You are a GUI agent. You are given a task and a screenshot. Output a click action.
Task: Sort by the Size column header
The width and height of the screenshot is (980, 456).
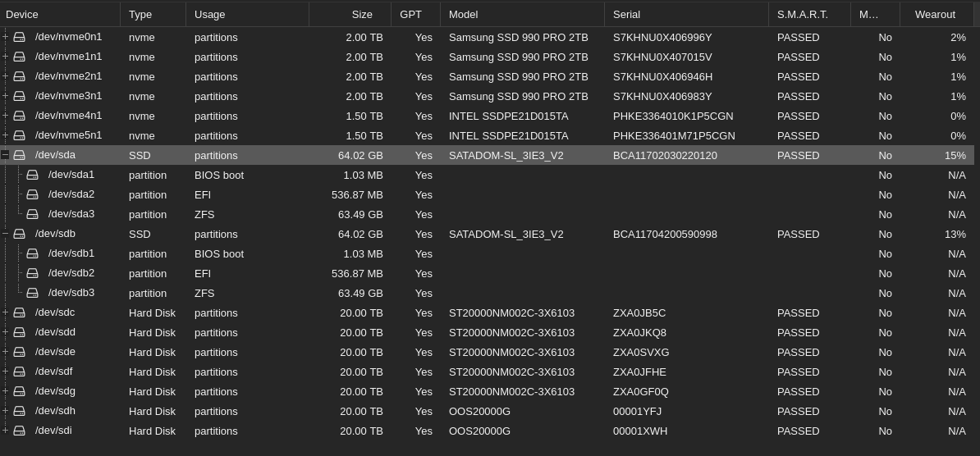coord(350,15)
